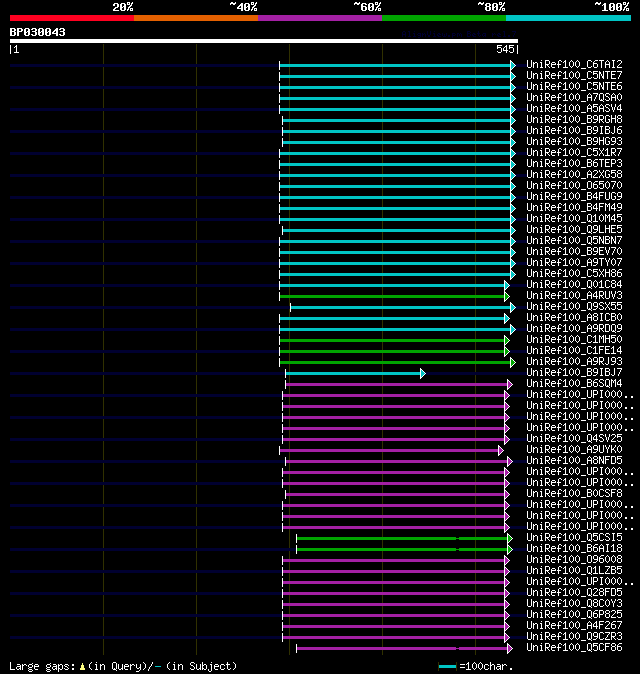
Task: Click the UniRef100_A2XG58 label
Action: [x=574, y=175]
